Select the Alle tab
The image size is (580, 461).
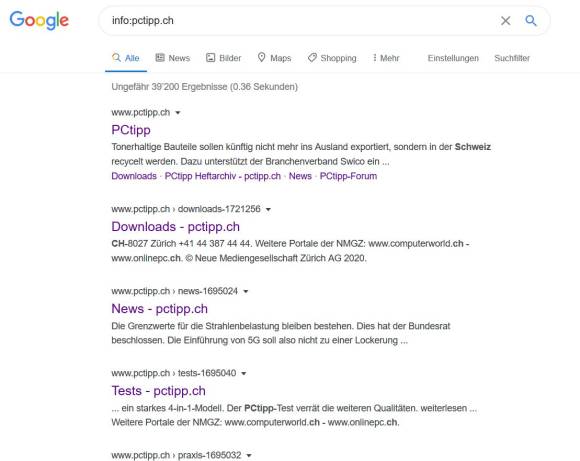click(x=126, y=58)
